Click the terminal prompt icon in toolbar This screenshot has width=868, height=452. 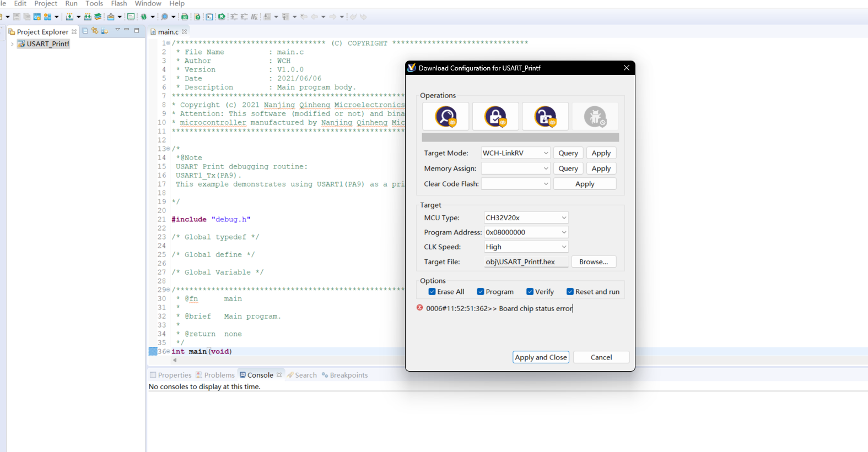coord(209,17)
